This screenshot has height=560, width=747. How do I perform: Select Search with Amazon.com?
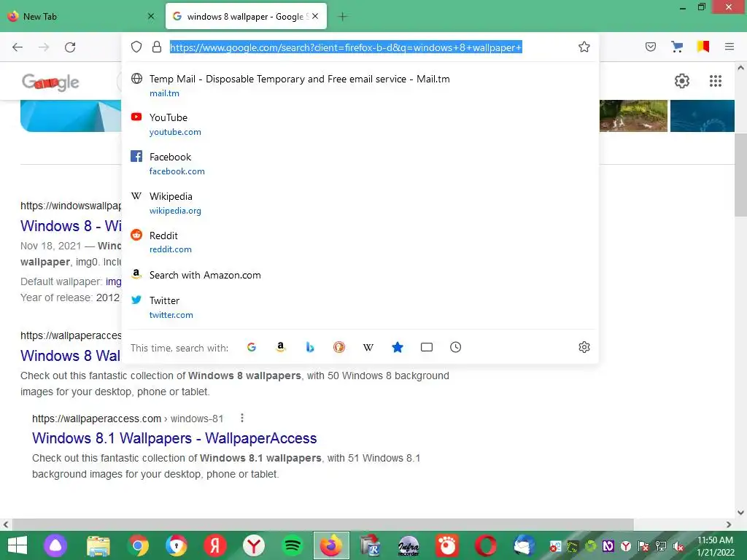click(360, 275)
